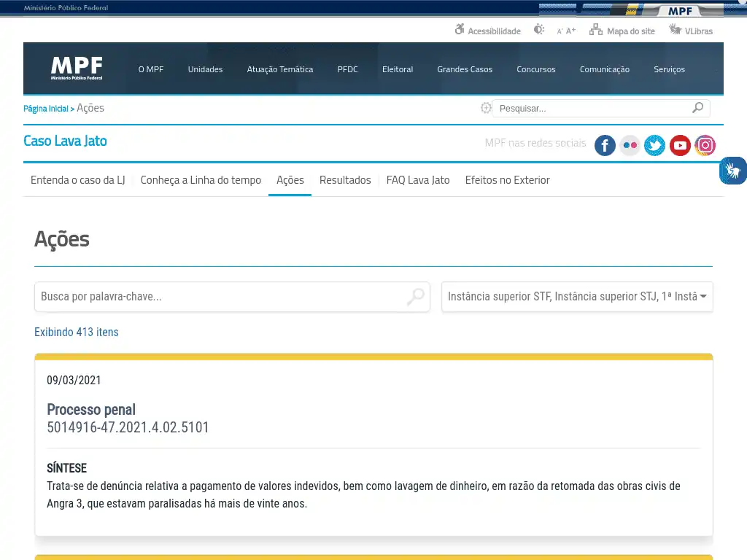Open the Grandes Casos menu
Viewport: 747px width, 560px height.
coord(465,69)
